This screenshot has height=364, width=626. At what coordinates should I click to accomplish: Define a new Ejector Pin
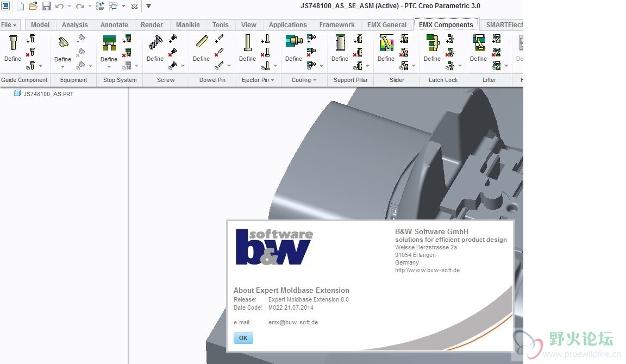[248, 48]
